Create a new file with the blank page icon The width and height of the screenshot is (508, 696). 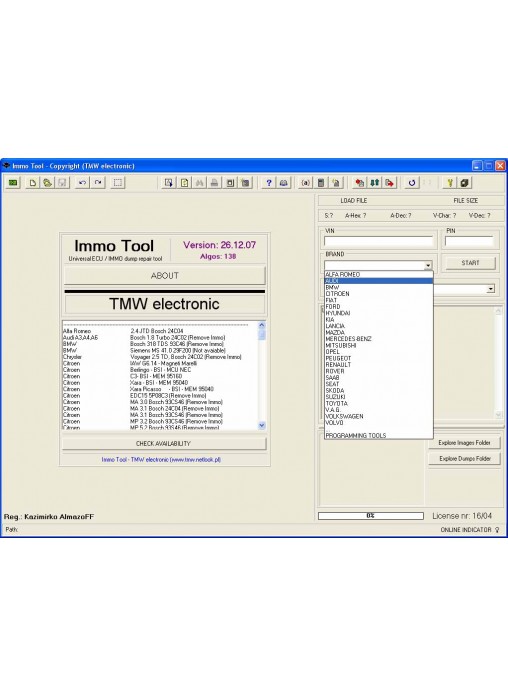32,182
